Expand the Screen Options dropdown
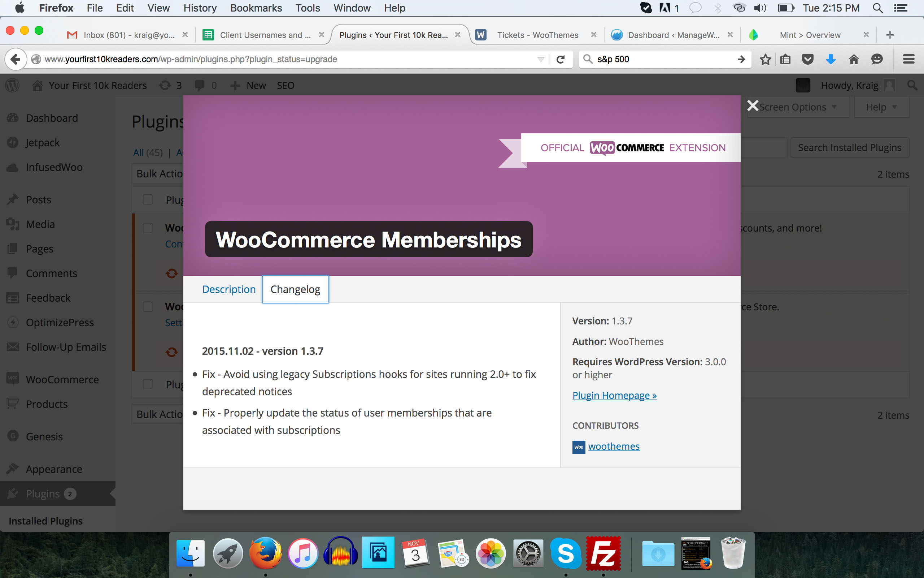This screenshot has width=924, height=578. [798, 107]
